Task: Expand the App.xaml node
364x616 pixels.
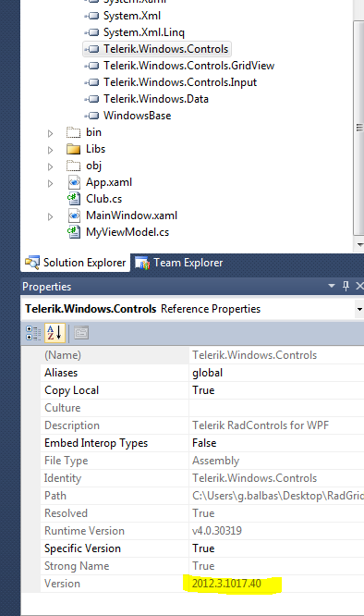Action: coord(50,183)
